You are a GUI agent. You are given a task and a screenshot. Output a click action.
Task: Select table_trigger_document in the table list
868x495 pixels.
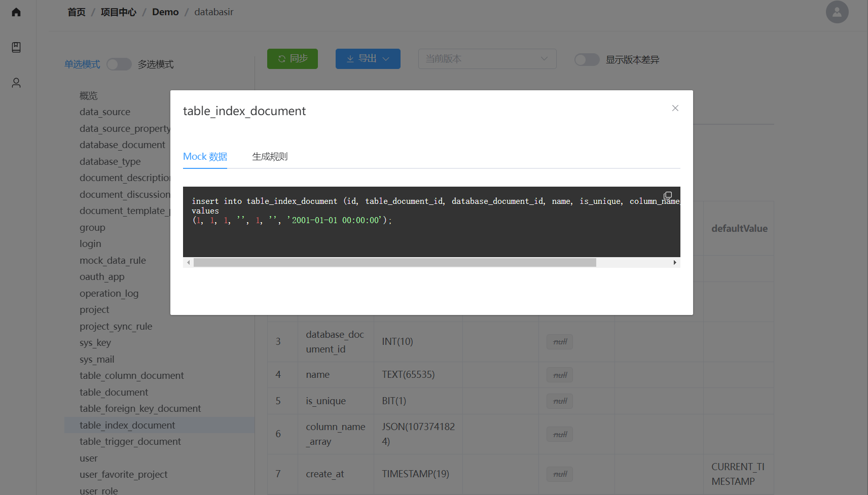click(x=130, y=442)
